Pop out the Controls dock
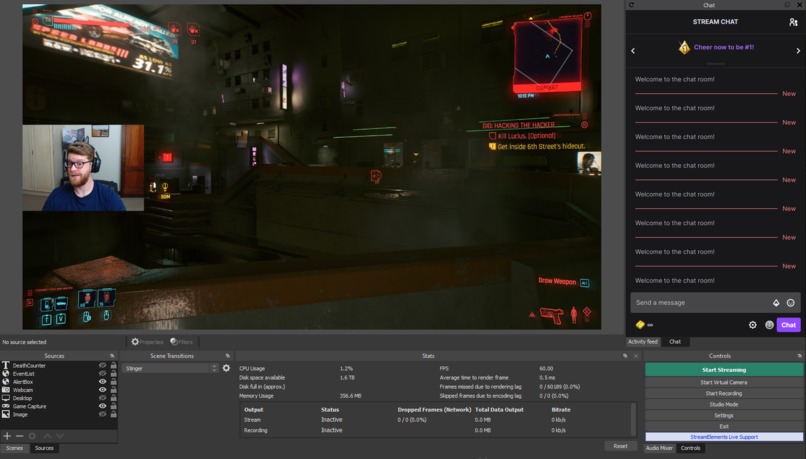This screenshot has width=806, height=459. (x=799, y=356)
